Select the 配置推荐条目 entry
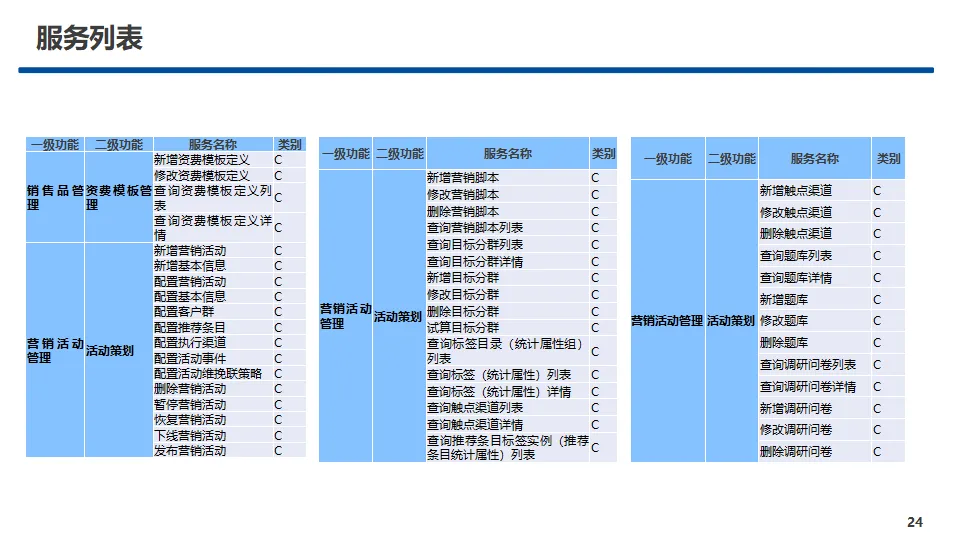The height and width of the screenshot is (540, 960). (213, 328)
